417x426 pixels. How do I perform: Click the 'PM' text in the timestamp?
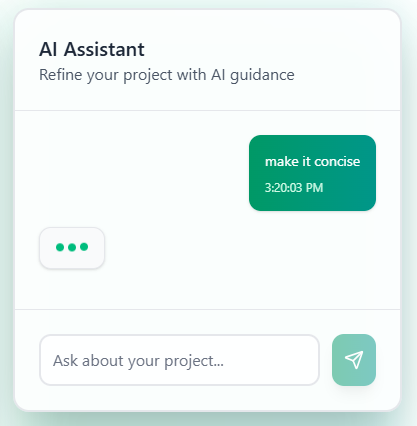click(x=314, y=188)
